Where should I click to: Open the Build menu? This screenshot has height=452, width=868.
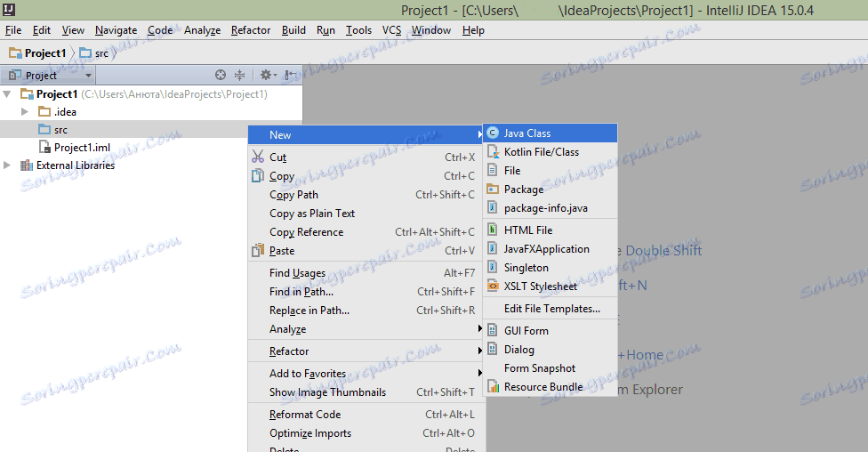(293, 30)
